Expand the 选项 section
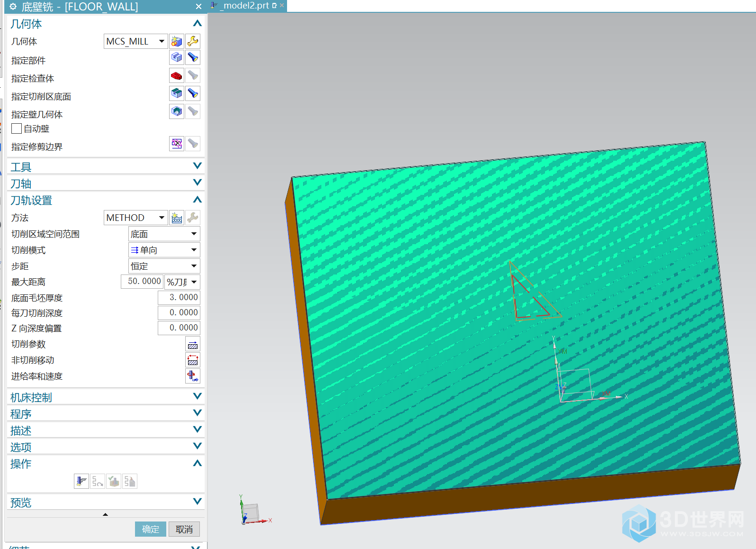756x549 pixels. (x=198, y=446)
